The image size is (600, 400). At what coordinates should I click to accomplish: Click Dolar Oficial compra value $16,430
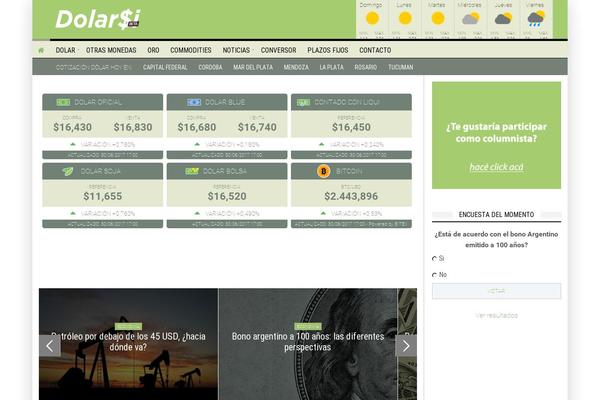tap(72, 127)
